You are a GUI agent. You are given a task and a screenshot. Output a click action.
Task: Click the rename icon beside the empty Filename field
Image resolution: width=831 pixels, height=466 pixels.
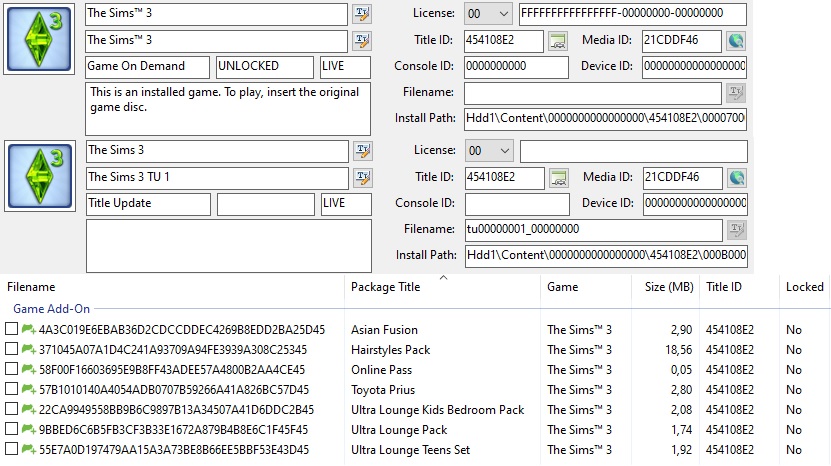pyautogui.click(x=736, y=93)
